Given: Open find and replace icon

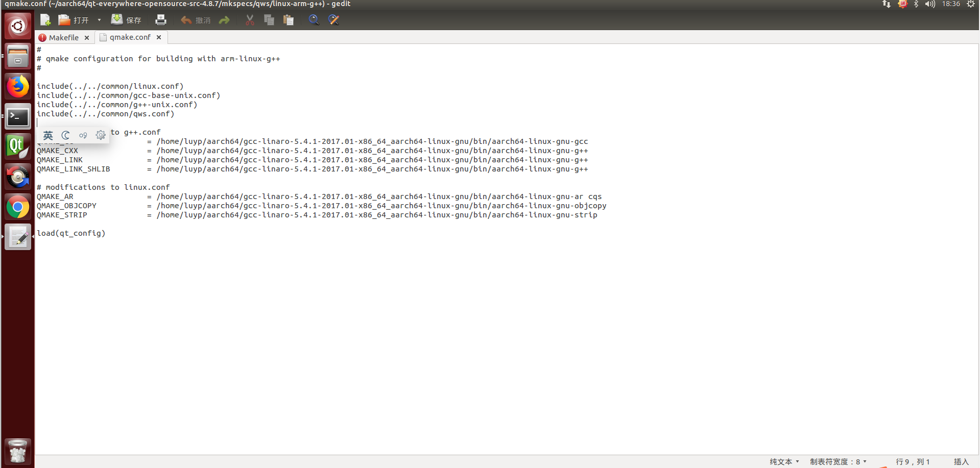Looking at the screenshot, I should click(333, 20).
